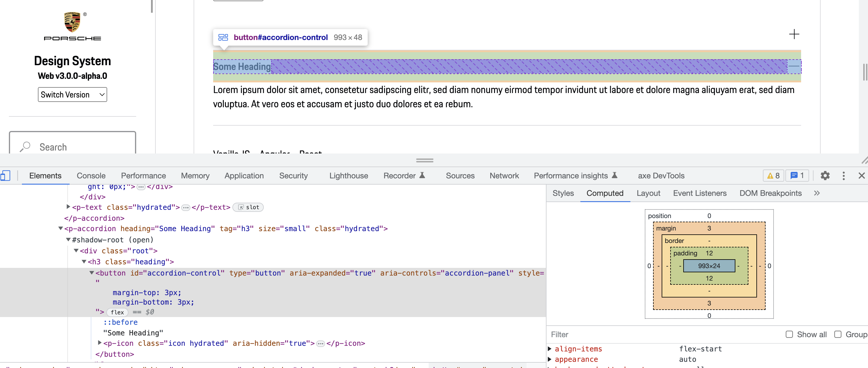This screenshot has width=868, height=368.
Task: Click the Porsche crest logo
Action: coord(72,22)
